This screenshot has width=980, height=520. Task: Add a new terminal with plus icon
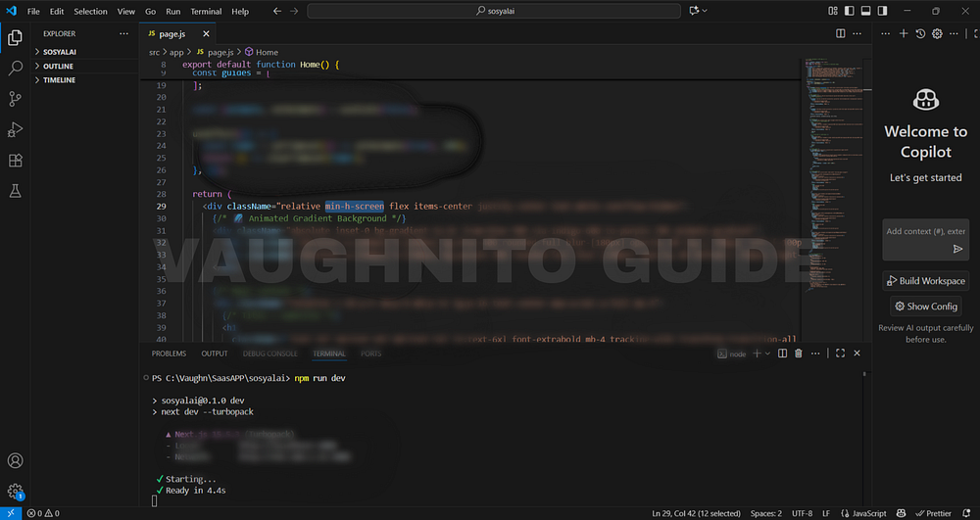(x=757, y=354)
